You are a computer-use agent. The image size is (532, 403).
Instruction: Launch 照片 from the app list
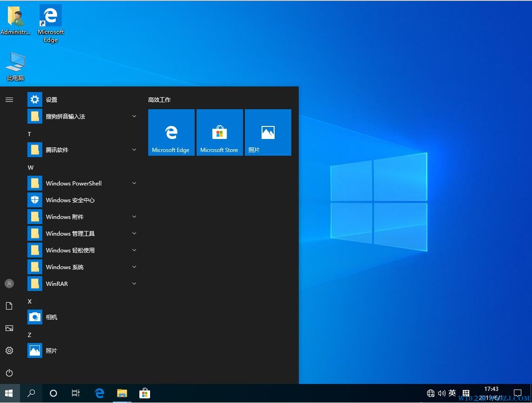point(83,351)
